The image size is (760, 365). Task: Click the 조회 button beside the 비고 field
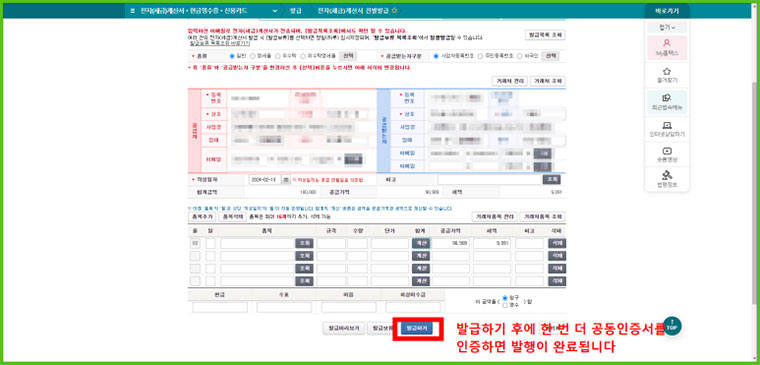coord(553,179)
